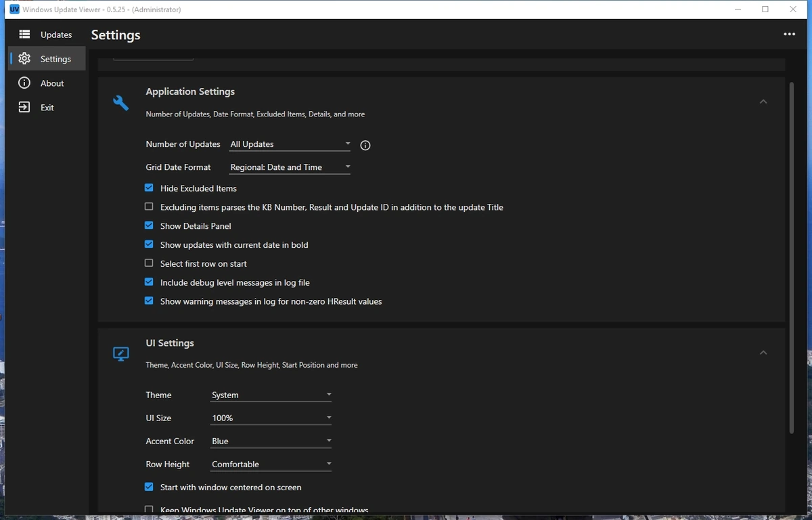Screen dimensions: 812x520
Task: Click the Number of Updates label
Action: pos(183,144)
